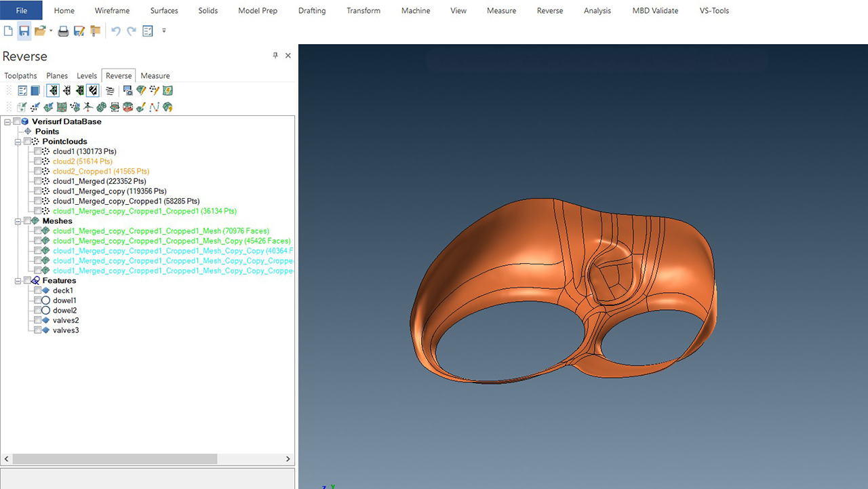Image resolution: width=868 pixels, height=489 pixels.
Task: Toggle the first highlighted mesh display icon
Action: pyautogui.click(x=53, y=90)
